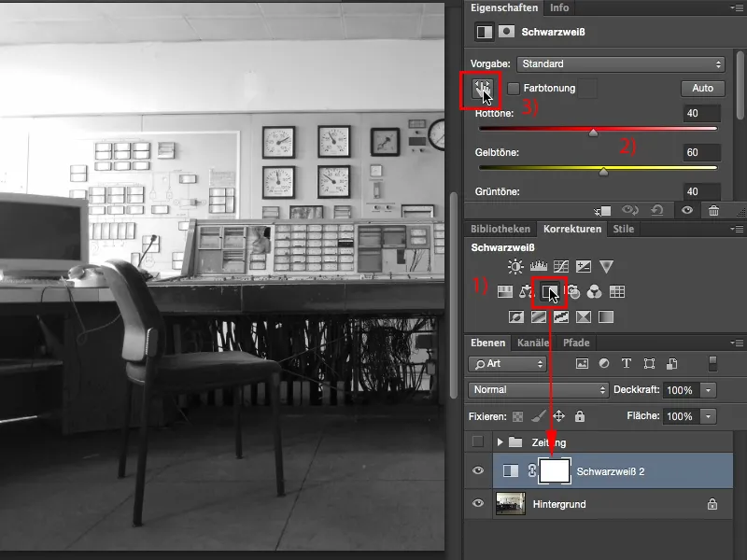
Task: Toggle visibility of the Schwarzweiß 2 layer
Action: pos(477,470)
